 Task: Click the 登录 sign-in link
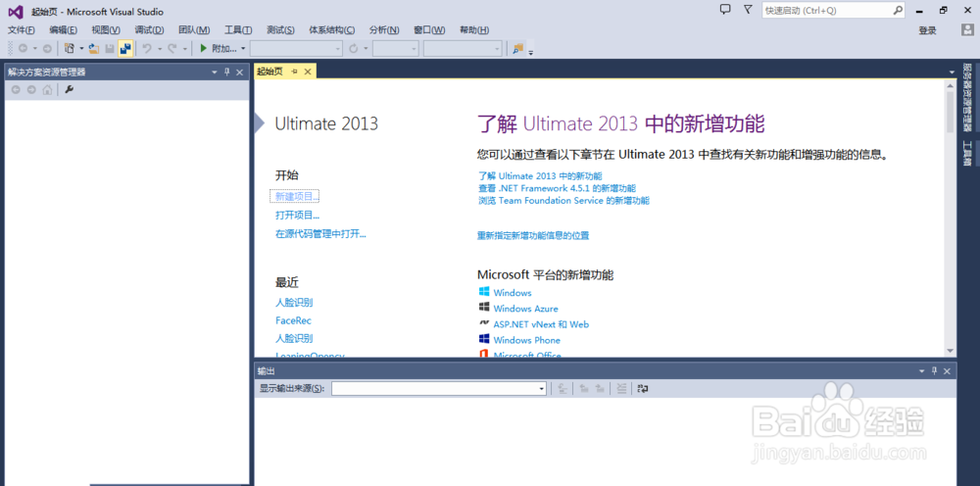[x=927, y=30]
